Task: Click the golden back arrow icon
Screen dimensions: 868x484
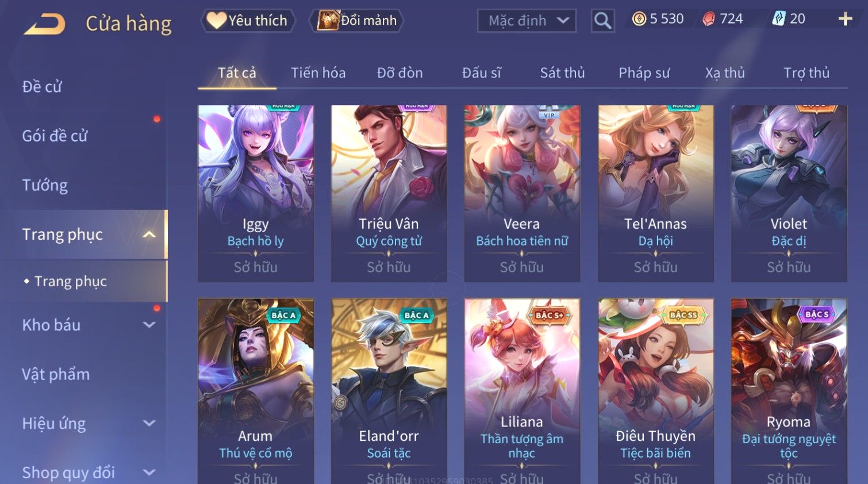Action: coord(44,24)
